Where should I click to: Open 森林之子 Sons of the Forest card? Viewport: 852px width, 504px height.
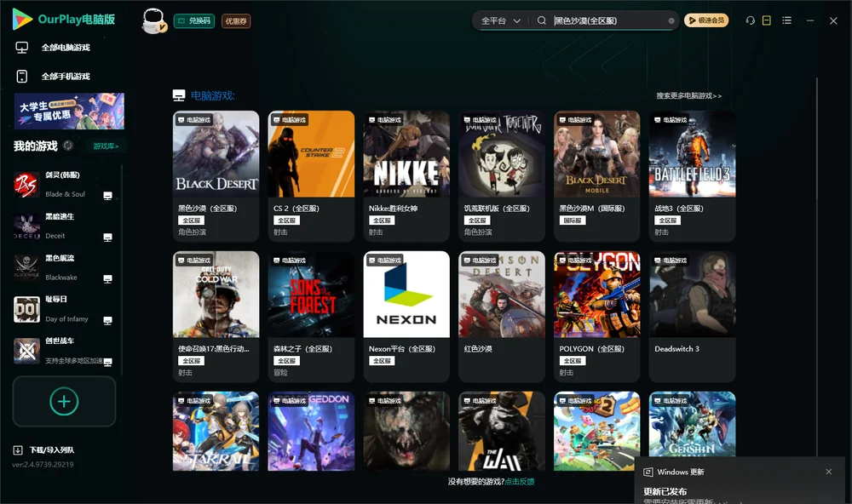click(x=311, y=316)
